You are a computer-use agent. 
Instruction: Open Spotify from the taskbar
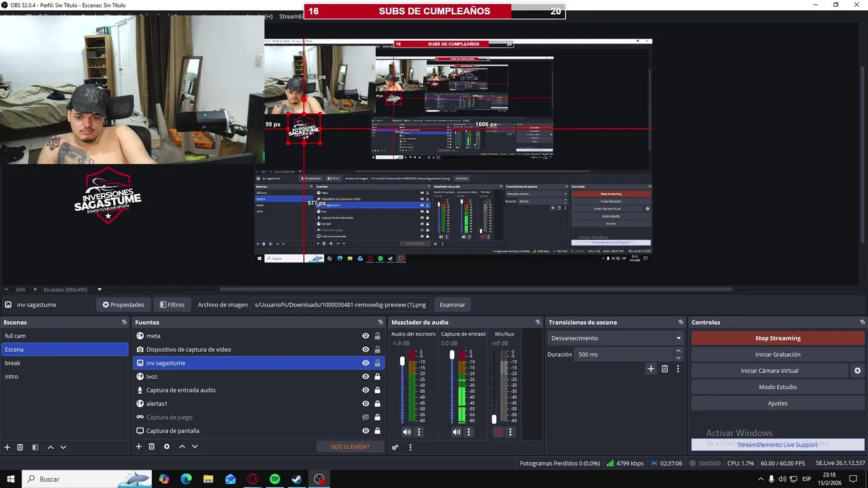tap(275, 479)
